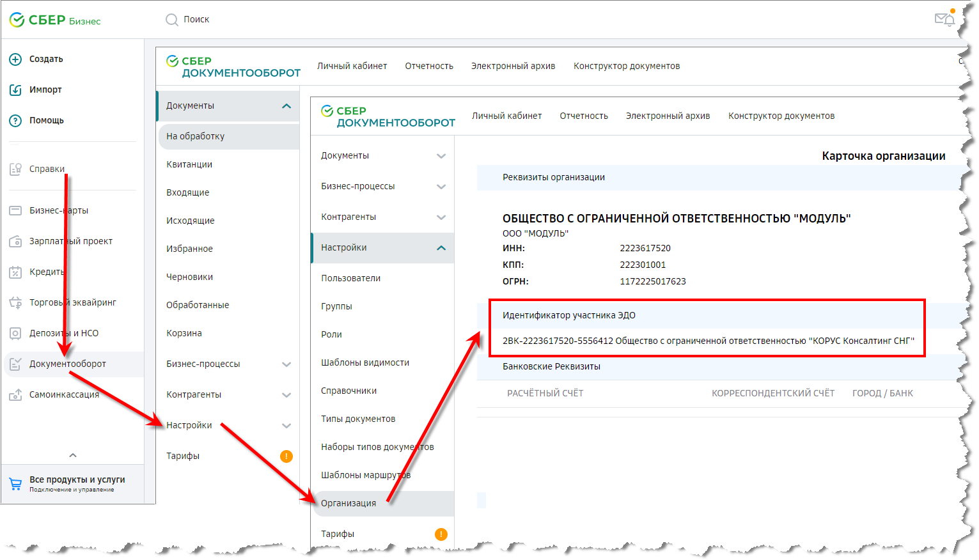979x560 pixels.
Task: Click СБЕР Документооборот logo in front window
Action: pyautogui.click(x=388, y=116)
